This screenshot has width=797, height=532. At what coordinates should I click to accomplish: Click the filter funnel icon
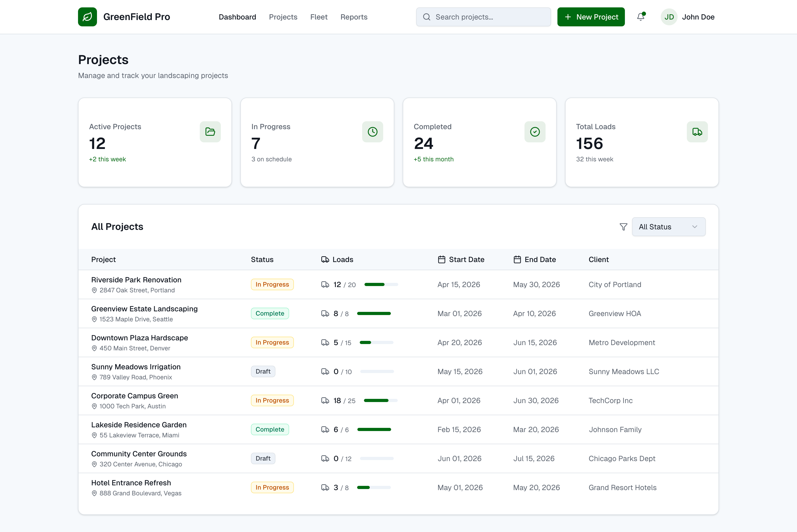623,227
